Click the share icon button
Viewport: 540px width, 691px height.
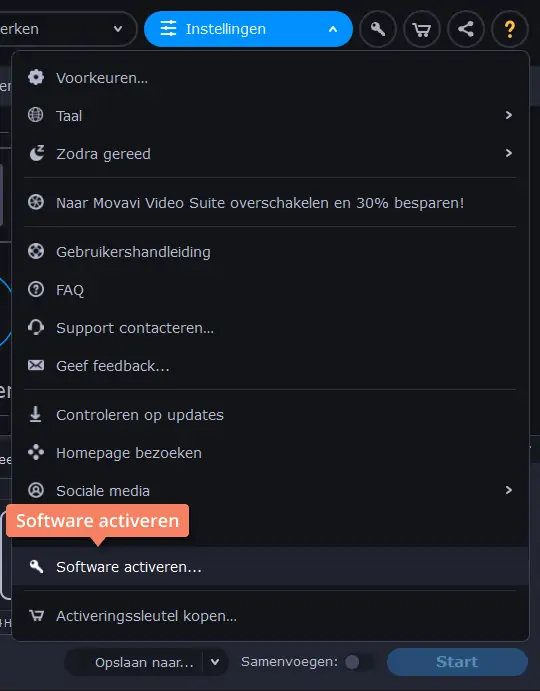pyautogui.click(x=466, y=29)
